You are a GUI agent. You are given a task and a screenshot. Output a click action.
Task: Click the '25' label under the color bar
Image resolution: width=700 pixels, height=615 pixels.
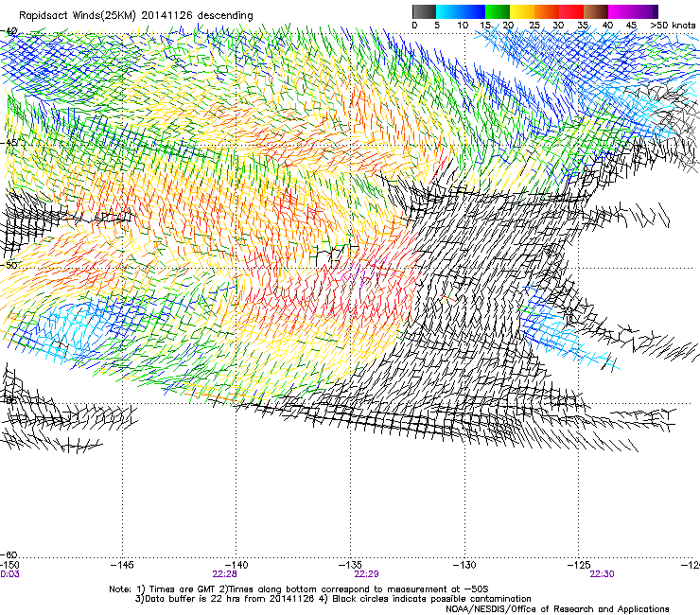coord(534,26)
